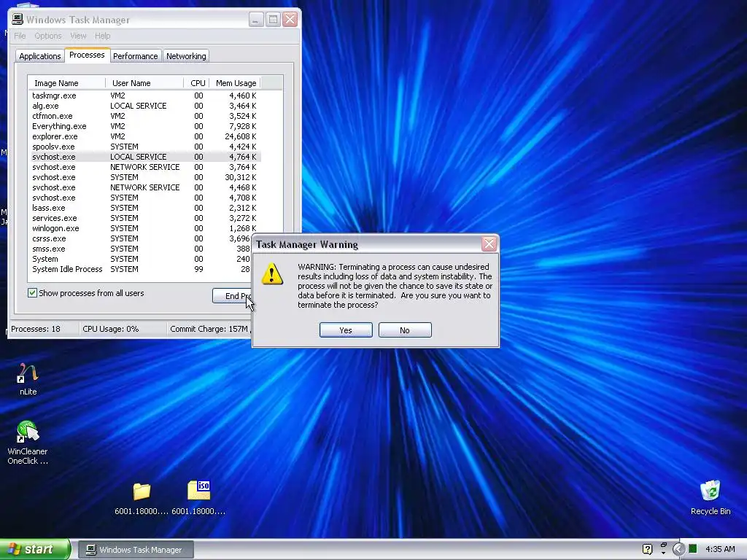Toggle Show processes from all users checkbox
The height and width of the screenshot is (560, 747).
pyautogui.click(x=32, y=293)
